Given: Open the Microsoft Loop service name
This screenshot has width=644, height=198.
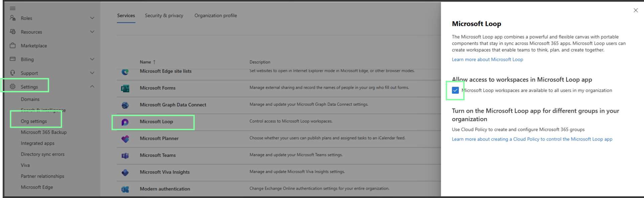Looking at the screenshot, I should [156, 121].
